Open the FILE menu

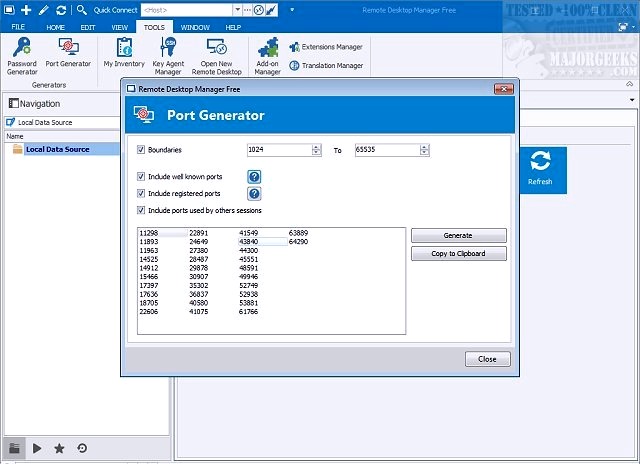pyautogui.click(x=18, y=26)
